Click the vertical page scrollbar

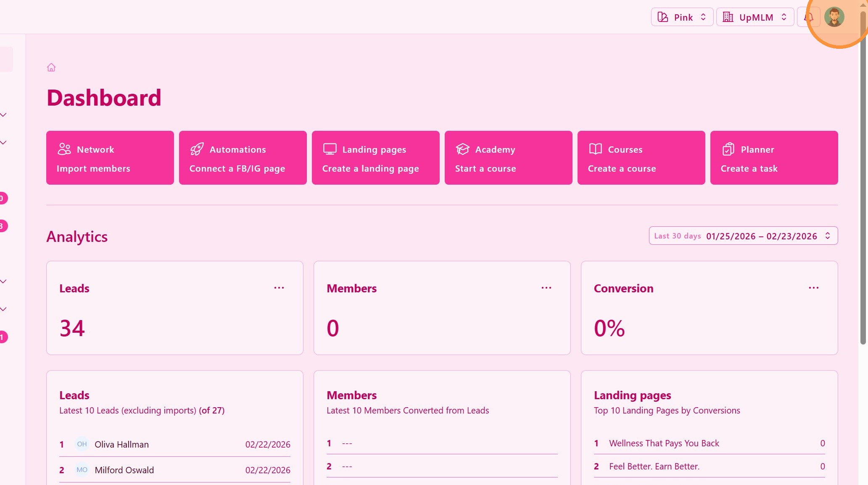pyautogui.click(x=863, y=177)
